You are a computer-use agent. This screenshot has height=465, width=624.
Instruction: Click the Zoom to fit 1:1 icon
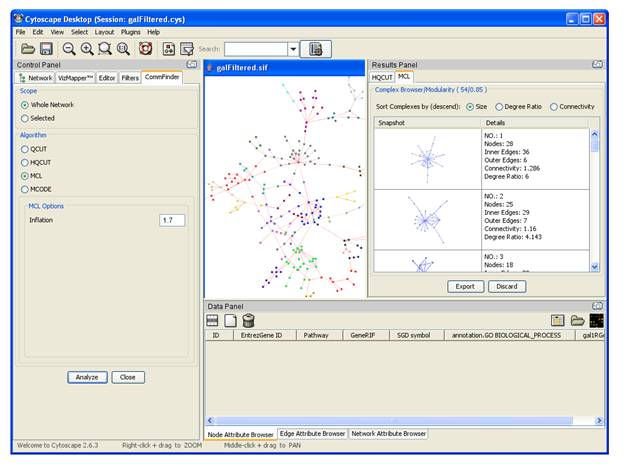tap(123, 49)
